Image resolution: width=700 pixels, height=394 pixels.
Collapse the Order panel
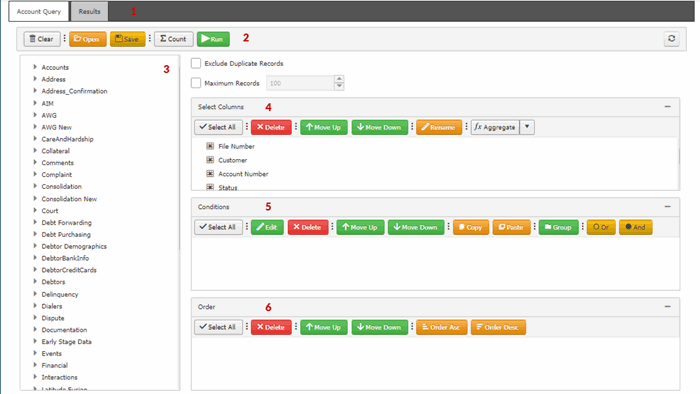pyautogui.click(x=667, y=307)
